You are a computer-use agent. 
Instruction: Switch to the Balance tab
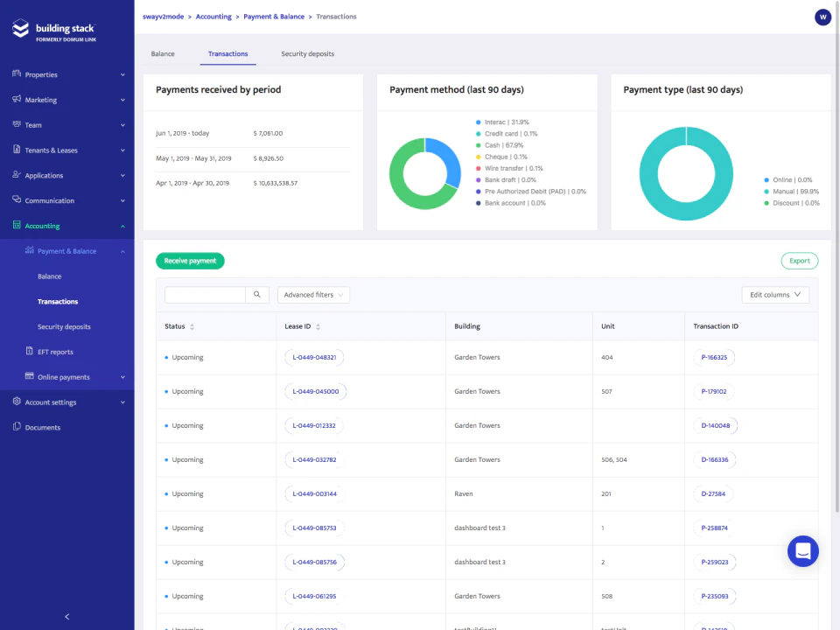[x=162, y=53]
